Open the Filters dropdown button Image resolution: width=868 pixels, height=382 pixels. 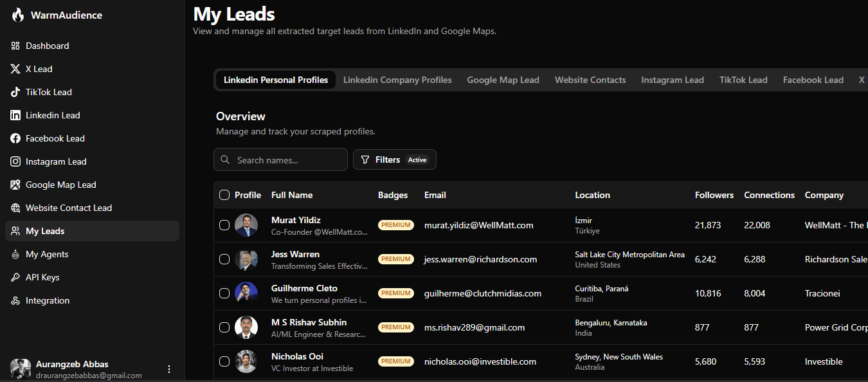pyautogui.click(x=395, y=159)
